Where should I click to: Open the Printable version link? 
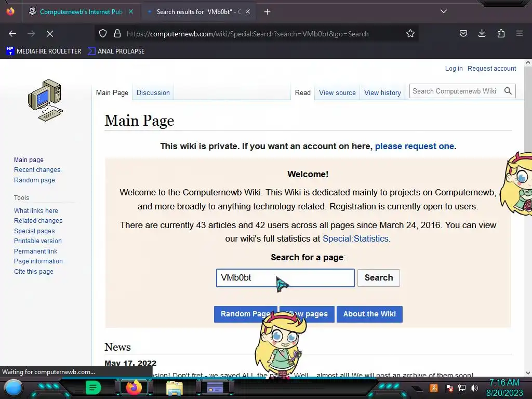37,241
